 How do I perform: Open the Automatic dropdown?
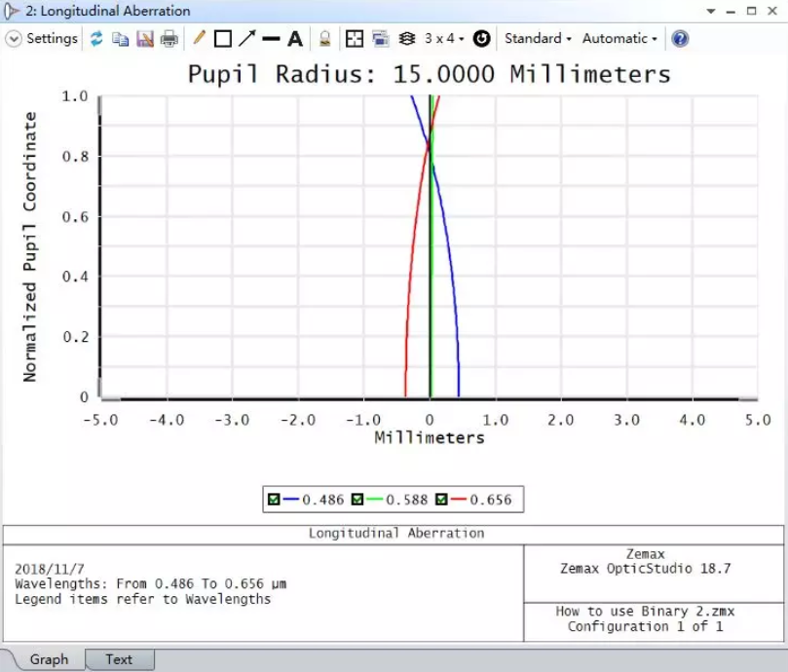tap(619, 39)
